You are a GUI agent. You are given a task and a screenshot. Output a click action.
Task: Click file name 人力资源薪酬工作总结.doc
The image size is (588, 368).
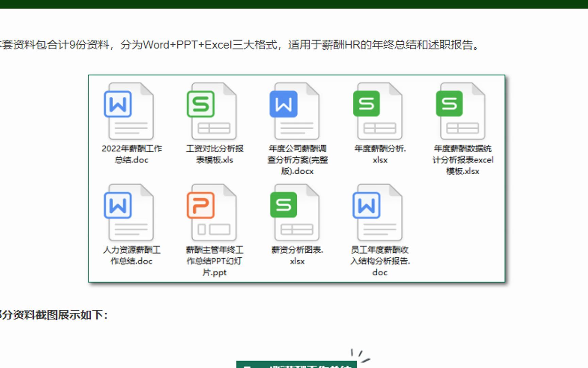point(132,255)
